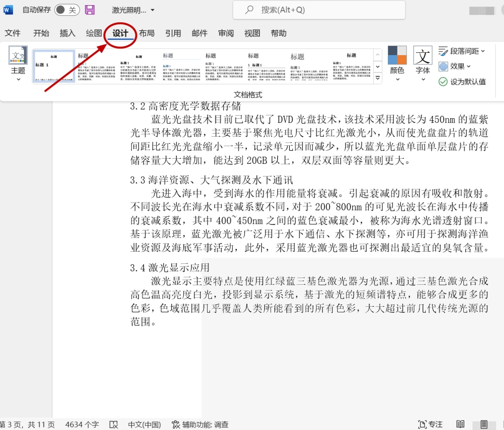Click 中文(中国) language indicator
504x430 pixels.
pyautogui.click(x=144, y=424)
